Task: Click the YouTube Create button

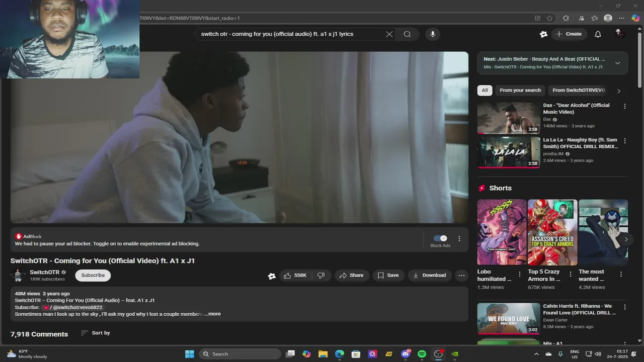Action: 568,34
